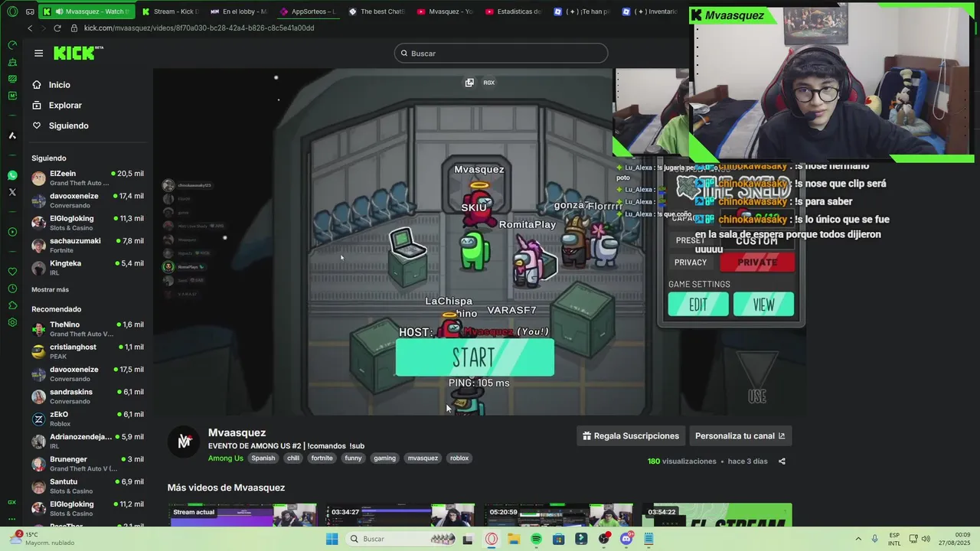Open weather widget showing 15°C

42,539
